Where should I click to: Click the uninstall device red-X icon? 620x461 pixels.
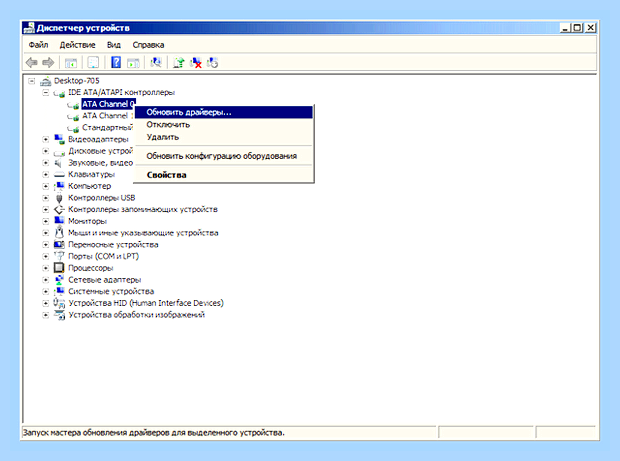(x=196, y=62)
